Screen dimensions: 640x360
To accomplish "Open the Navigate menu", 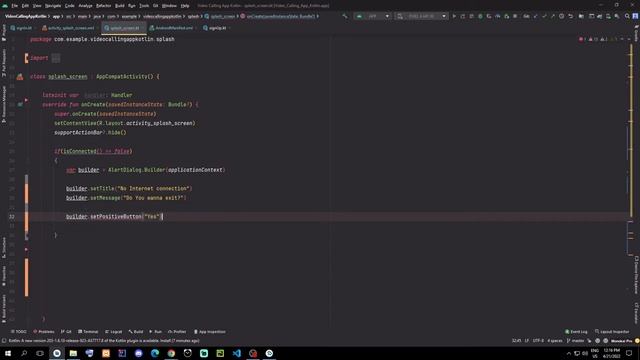I will click(53, 6).
